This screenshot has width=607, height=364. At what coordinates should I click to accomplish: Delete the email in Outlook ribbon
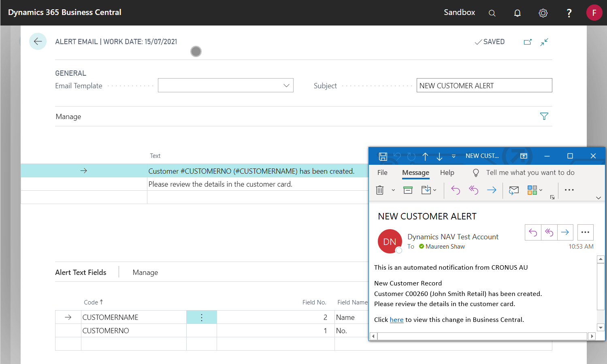click(x=380, y=190)
